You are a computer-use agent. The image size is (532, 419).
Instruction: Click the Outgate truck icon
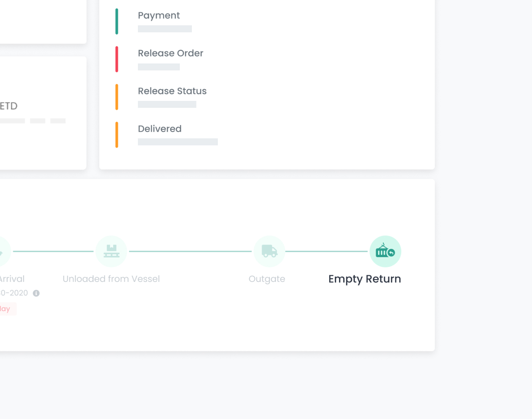(270, 251)
